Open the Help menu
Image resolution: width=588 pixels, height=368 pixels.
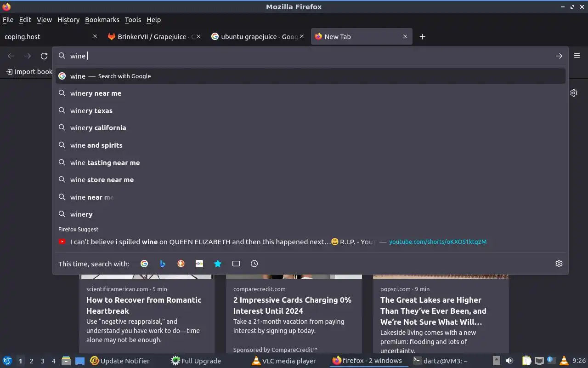[x=153, y=20]
